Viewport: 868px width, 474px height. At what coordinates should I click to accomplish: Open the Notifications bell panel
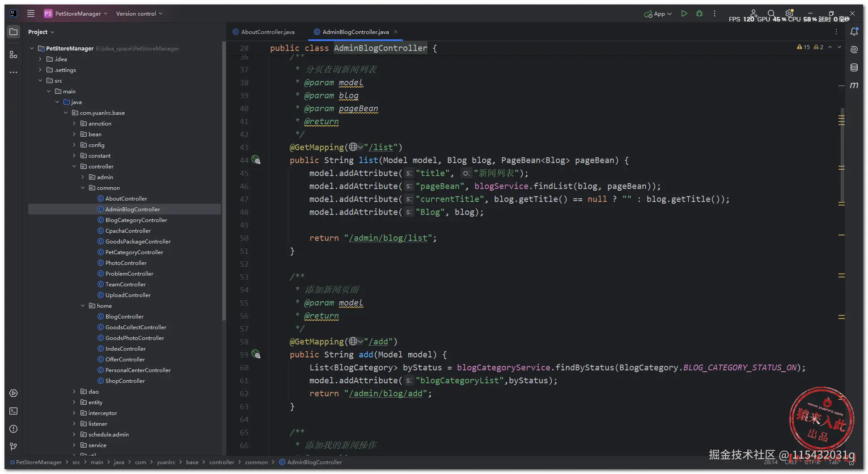coord(854,32)
